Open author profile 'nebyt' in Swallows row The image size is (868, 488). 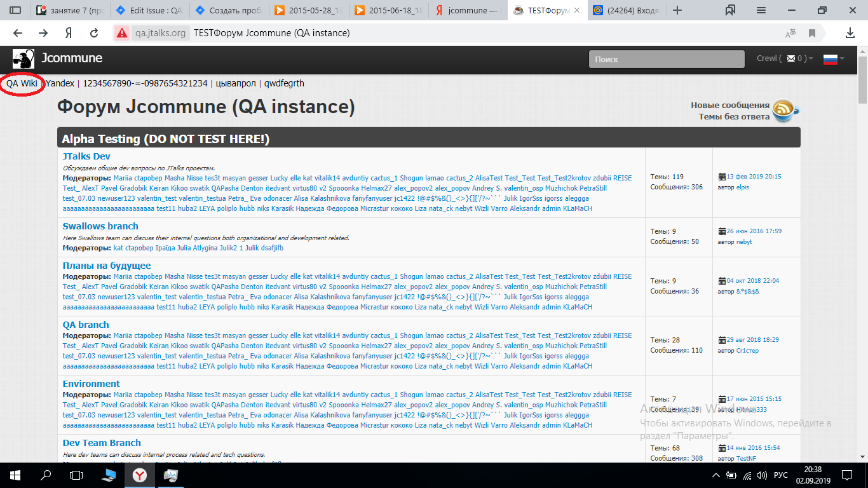743,242
